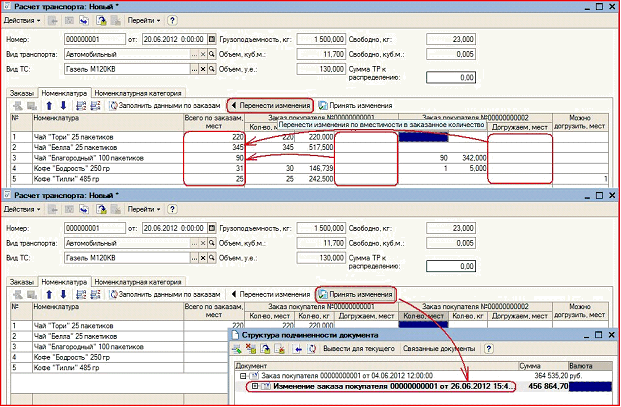
Task: Click blue move-up arrow in upper window's table toolbar
Action: [x=49, y=106]
